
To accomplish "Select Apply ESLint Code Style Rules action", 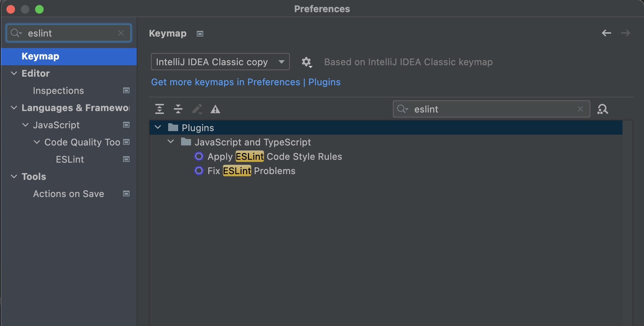I will coord(274,157).
